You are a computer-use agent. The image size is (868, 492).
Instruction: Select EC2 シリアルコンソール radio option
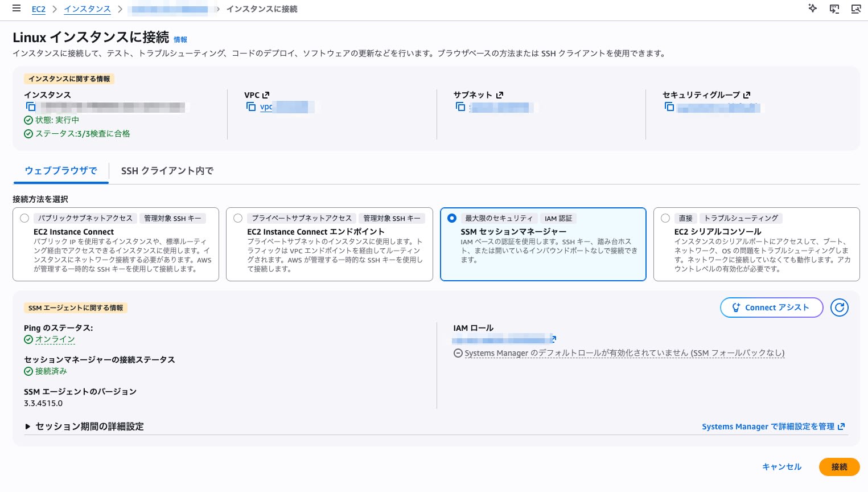click(665, 218)
